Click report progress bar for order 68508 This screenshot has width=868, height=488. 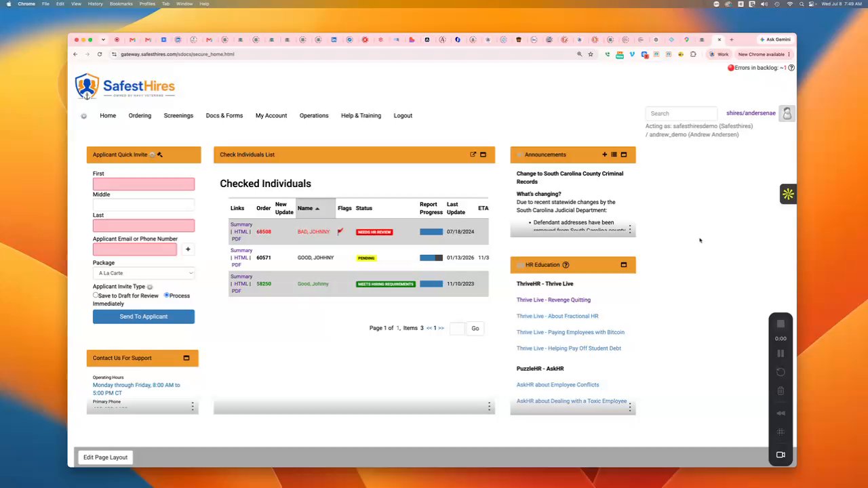pos(431,232)
